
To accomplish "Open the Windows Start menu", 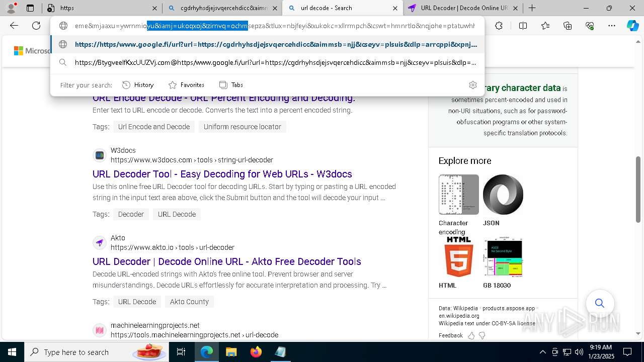I will coord(12,352).
